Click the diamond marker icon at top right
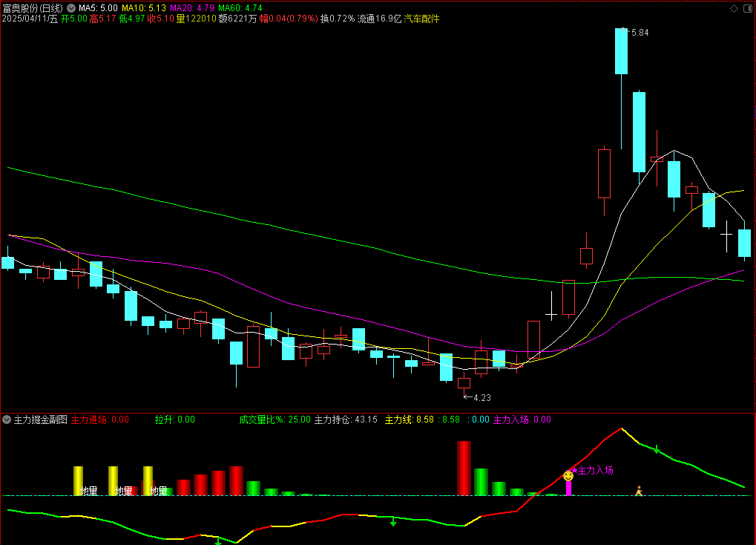This screenshot has height=545, width=756. pos(734,8)
